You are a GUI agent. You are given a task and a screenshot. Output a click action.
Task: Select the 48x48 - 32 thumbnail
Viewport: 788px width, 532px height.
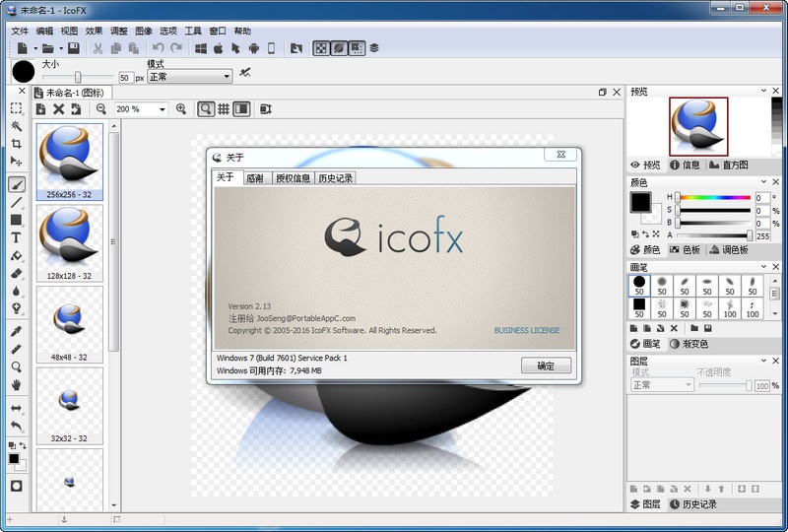point(69,325)
